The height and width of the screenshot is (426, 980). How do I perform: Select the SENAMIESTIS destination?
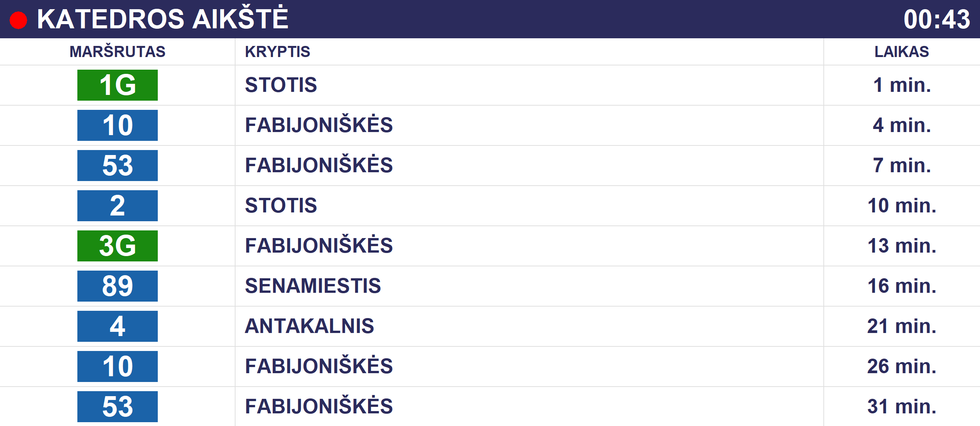point(313,286)
